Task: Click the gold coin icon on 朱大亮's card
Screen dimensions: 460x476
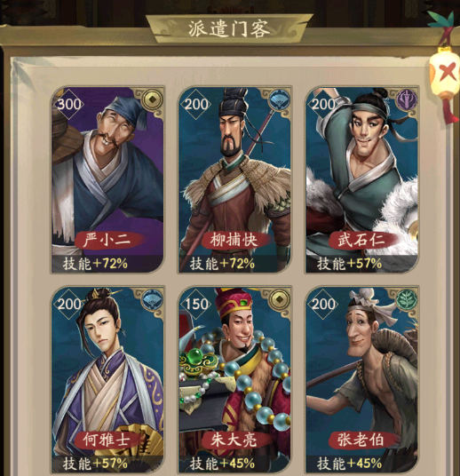Action: [x=280, y=300]
